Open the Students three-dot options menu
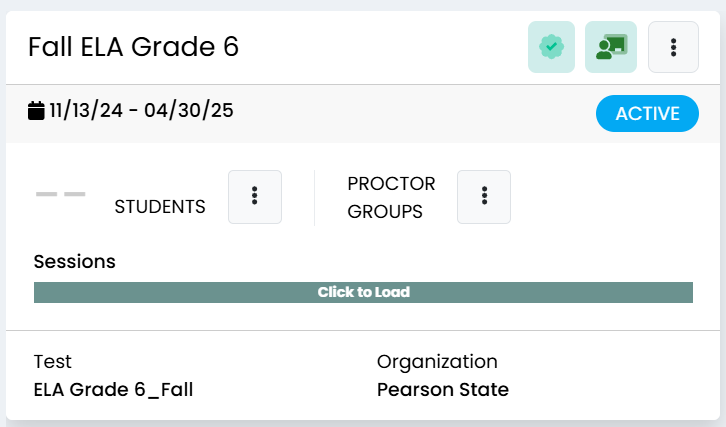 [x=255, y=197]
